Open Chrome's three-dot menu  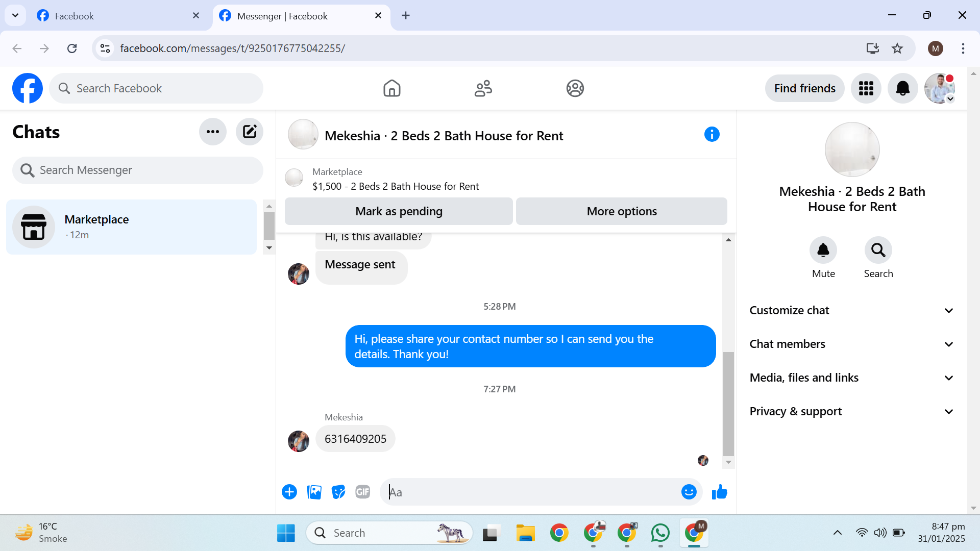[x=963, y=48]
